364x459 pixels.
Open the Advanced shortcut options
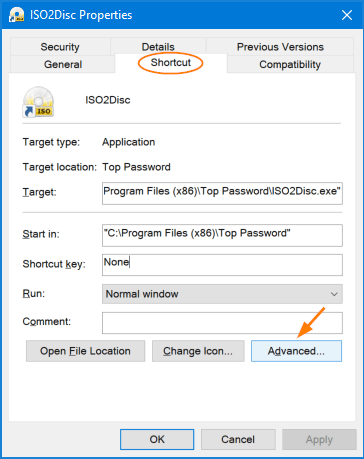point(296,351)
